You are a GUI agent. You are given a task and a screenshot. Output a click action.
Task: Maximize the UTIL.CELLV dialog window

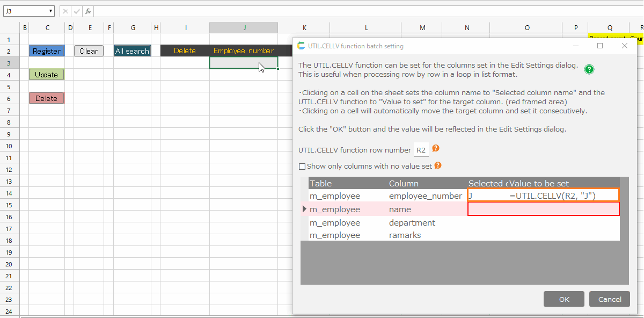(600, 46)
